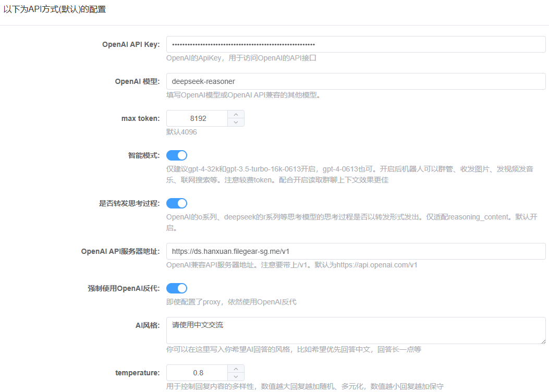549x392 pixels.
Task: Toggle the 是否转发思考过程 switch
Action: 177,203
